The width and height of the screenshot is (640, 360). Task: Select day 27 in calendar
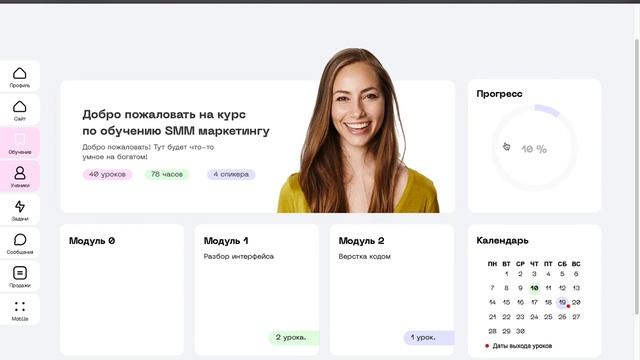[x=576, y=317]
